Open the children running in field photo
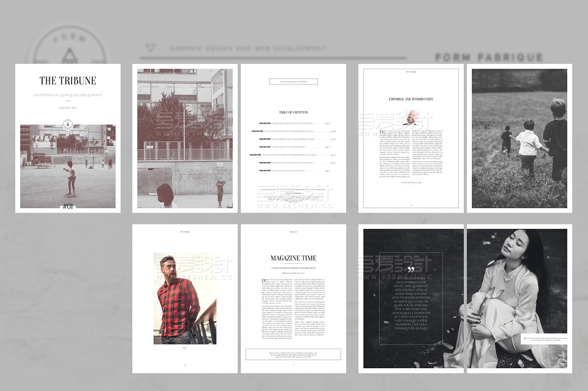Screen dimensions: 588x391 519,138
